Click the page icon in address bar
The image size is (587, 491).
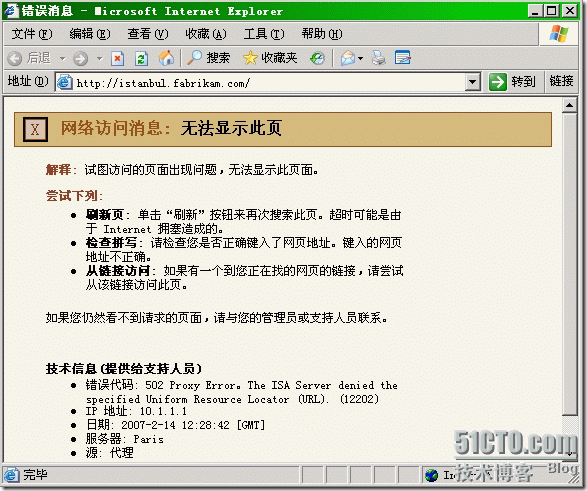(65, 82)
